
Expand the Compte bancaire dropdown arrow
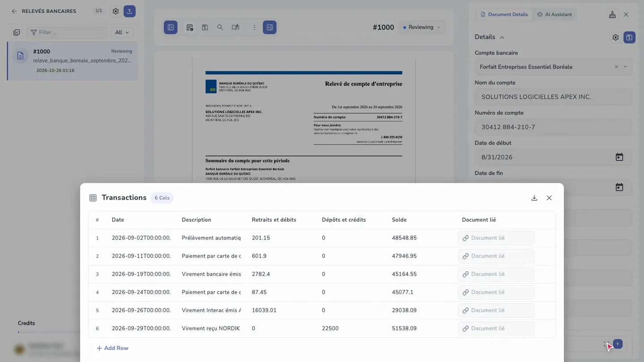[x=625, y=67]
